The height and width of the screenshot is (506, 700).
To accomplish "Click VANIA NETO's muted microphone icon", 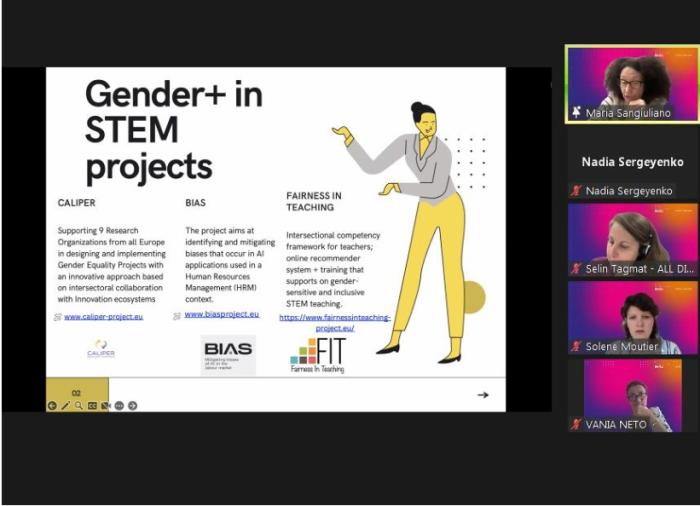I will (x=575, y=425).
